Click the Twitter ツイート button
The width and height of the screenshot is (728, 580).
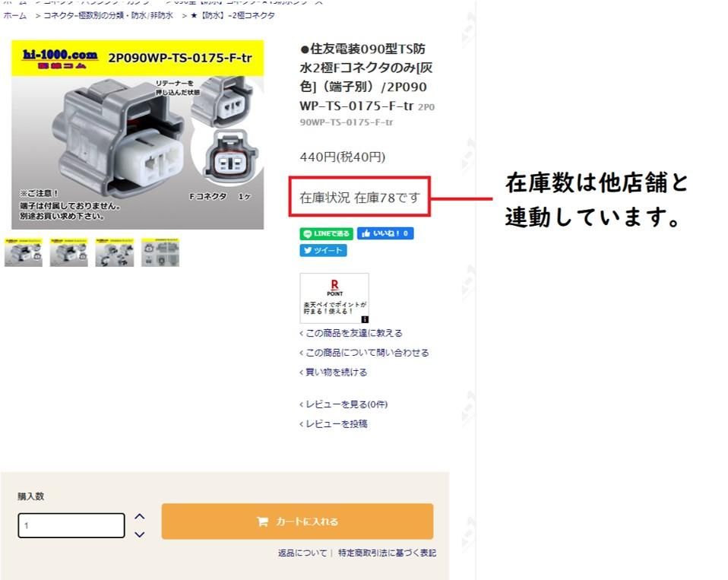click(x=323, y=250)
